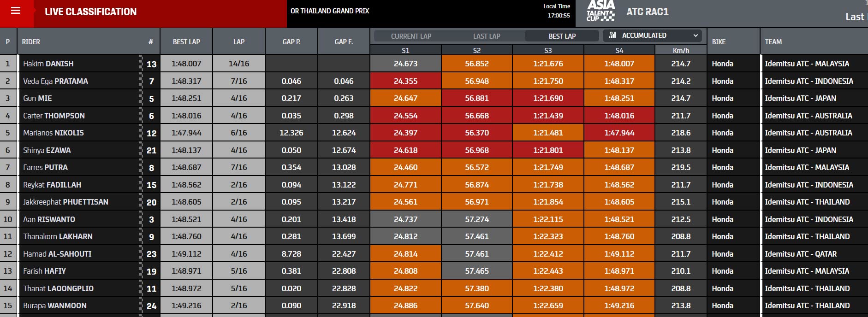
Task: Click the bar chart icon beside Accumulated
Action: pyautogui.click(x=612, y=35)
